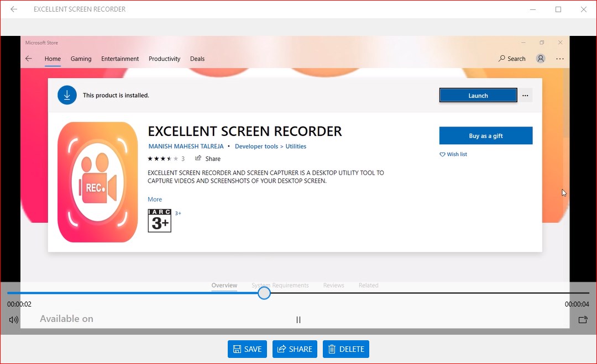Restore the inner Microsoft Store window
Image resolution: width=597 pixels, height=364 pixels.
pos(542,43)
